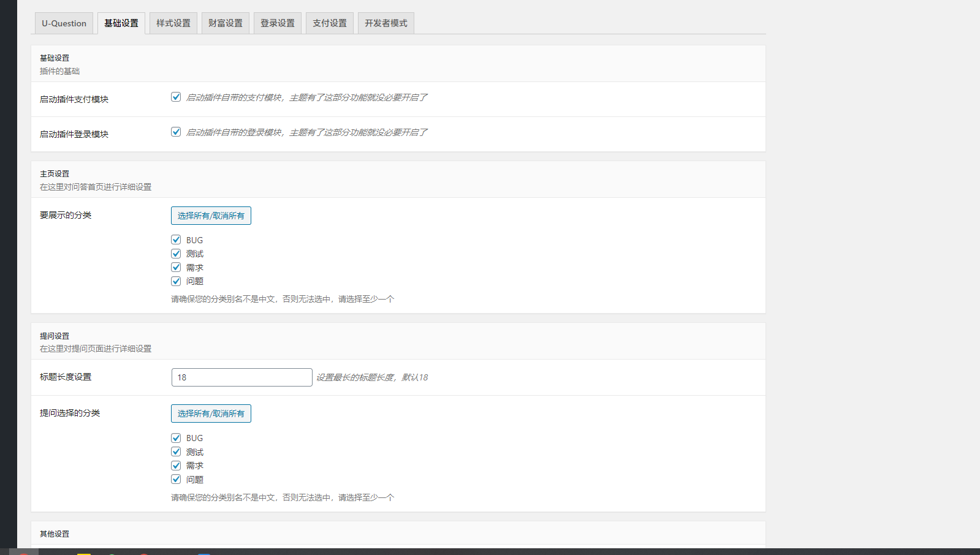The width and height of the screenshot is (980, 555).
Task: Toggle 问题 checkbox under 提问选择的分类
Action: (x=176, y=479)
